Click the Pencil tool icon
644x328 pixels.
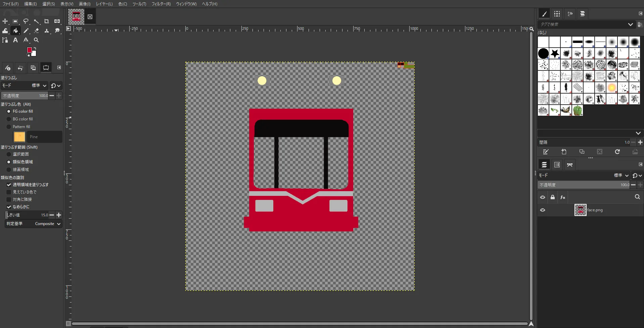(26, 31)
